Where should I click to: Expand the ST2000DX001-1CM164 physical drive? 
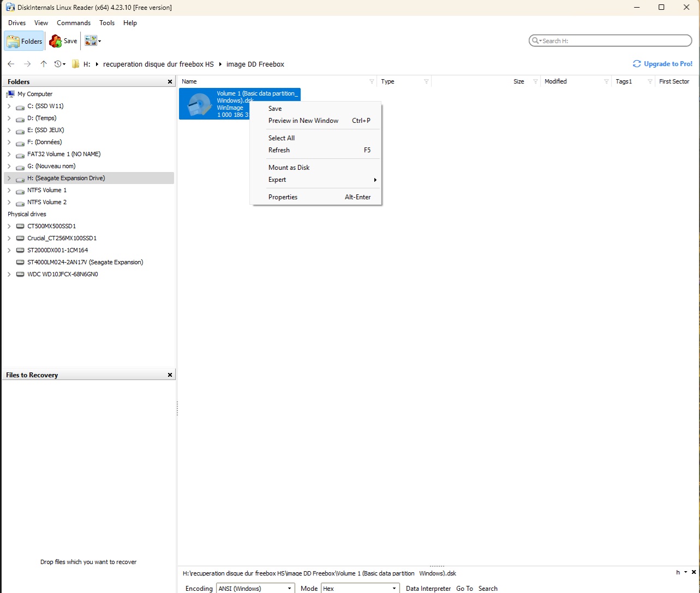[9, 250]
